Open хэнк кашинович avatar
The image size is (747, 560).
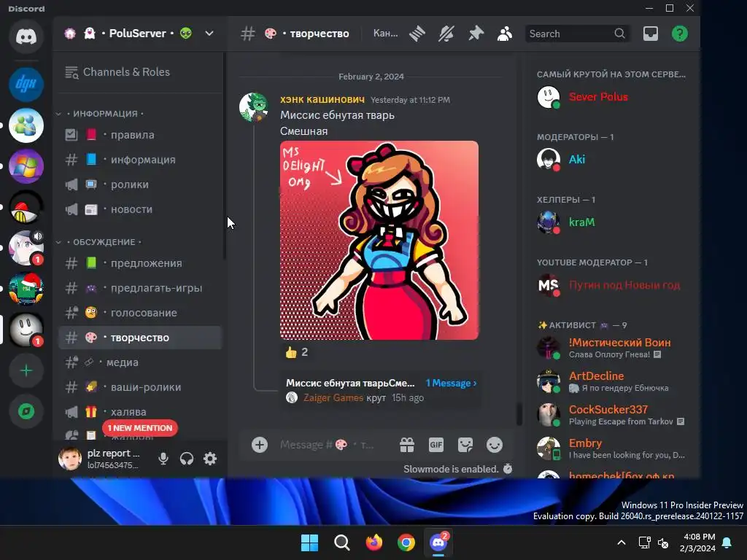pyautogui.click(x=253, y=107)
